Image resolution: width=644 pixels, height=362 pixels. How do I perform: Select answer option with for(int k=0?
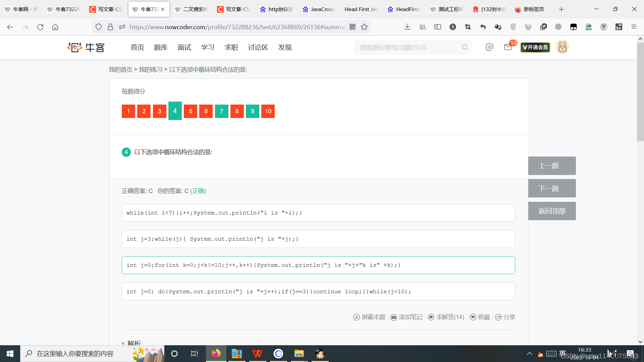pos(318,265)
